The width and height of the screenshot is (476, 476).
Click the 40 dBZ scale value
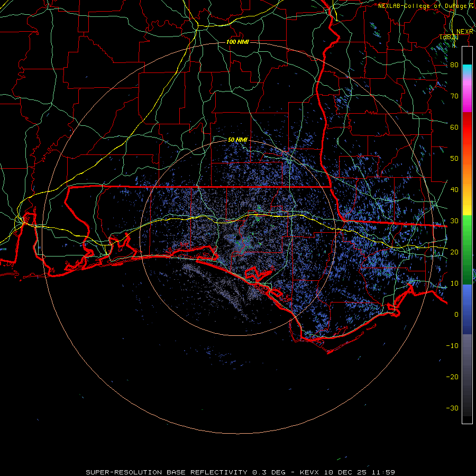point(454,190)
